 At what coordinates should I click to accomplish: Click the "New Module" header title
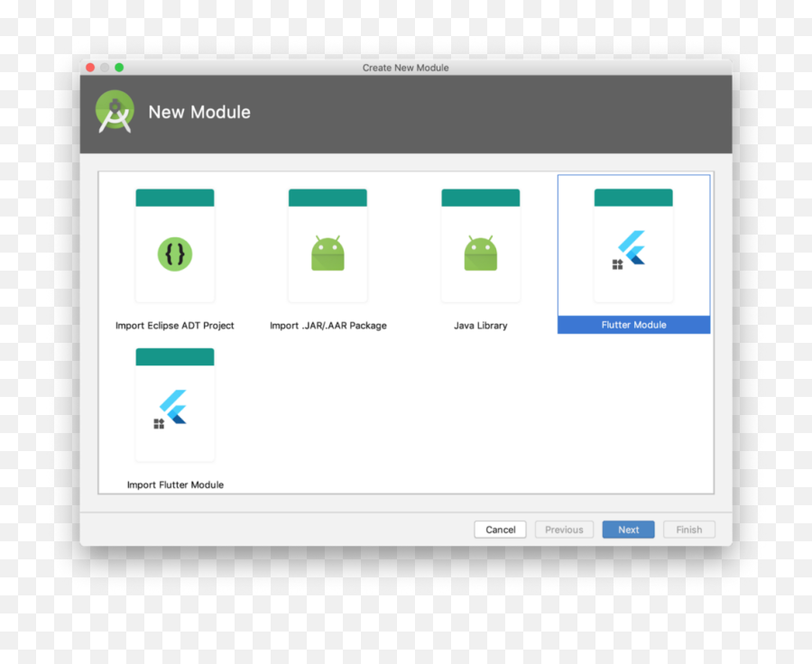pyautogui.click(x=199, y=112)
